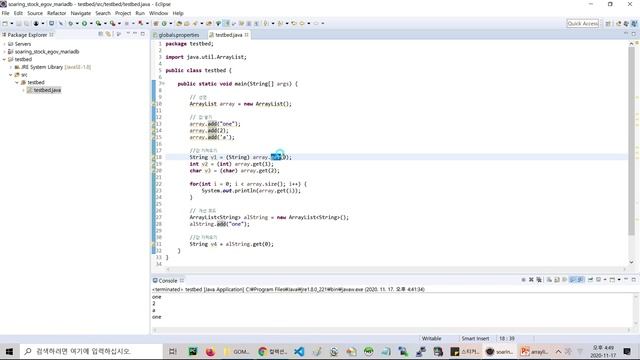Show hidden system tray icons chevron
The height and width of the screenshot is (360, 640).
coord(558,351)
